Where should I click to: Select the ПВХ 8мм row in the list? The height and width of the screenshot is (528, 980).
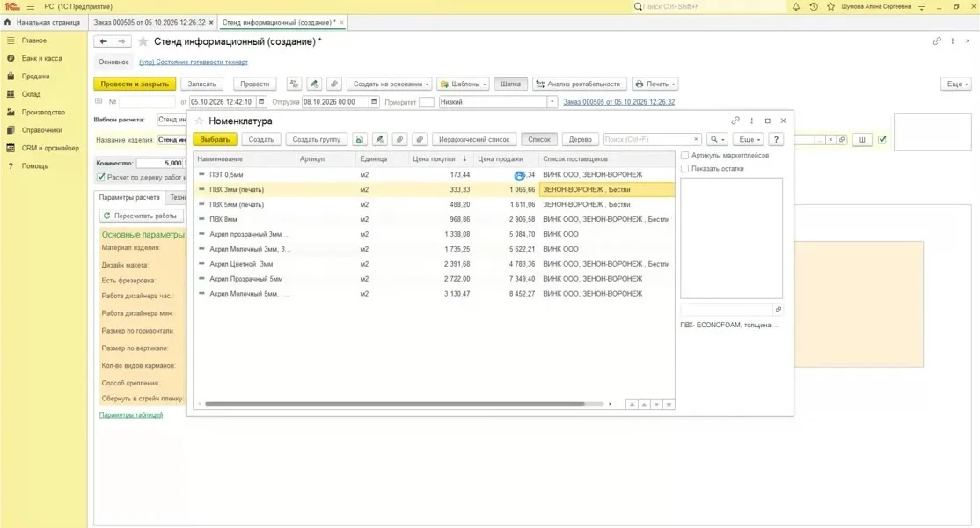point(434,219)
